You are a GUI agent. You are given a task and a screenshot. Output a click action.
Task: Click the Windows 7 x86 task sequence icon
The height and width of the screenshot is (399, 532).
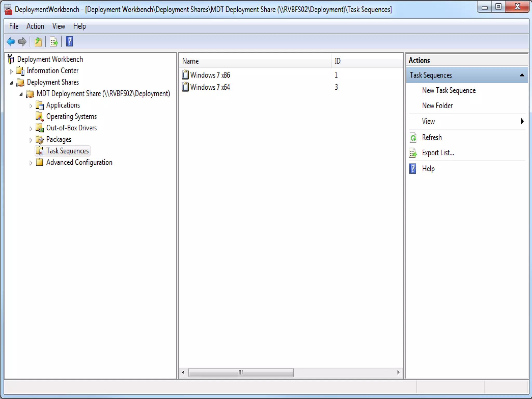[x=185, y=75]
